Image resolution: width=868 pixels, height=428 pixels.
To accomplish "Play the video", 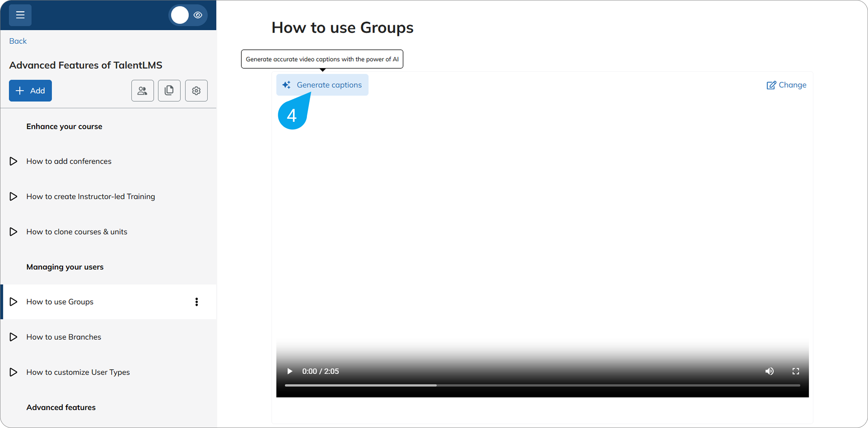I will tap(290, 371).
